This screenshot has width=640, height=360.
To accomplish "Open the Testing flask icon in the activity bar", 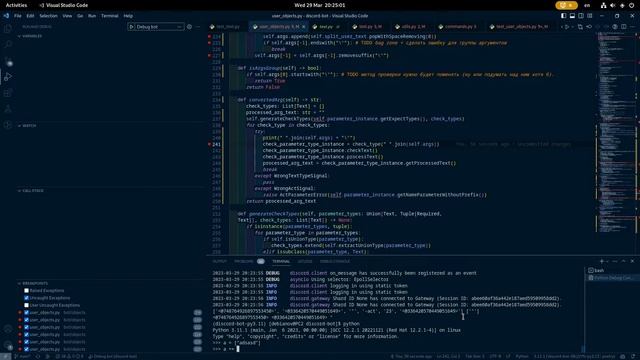I will tap(8, 109).
